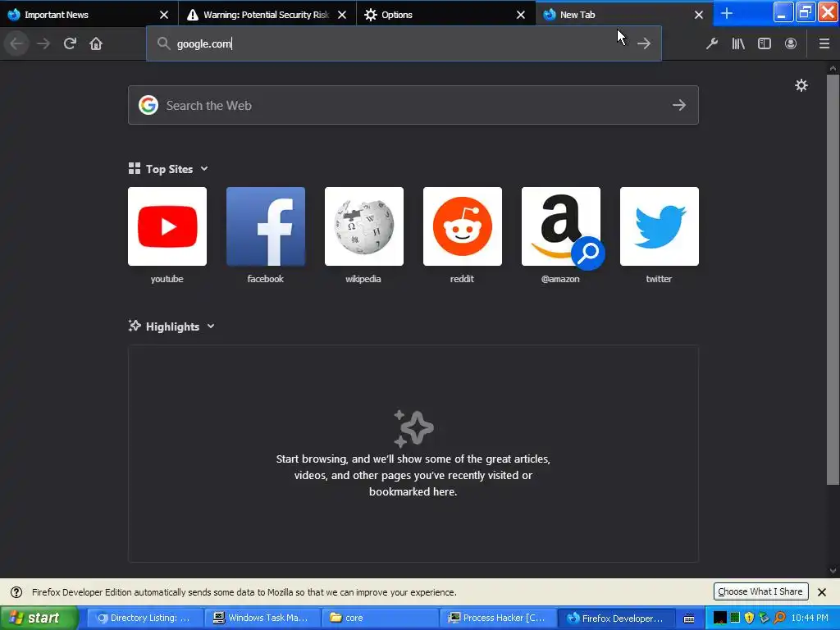The image size is (840, 630).
Task: Open the reddit top site tile
Action: point(463,226)
